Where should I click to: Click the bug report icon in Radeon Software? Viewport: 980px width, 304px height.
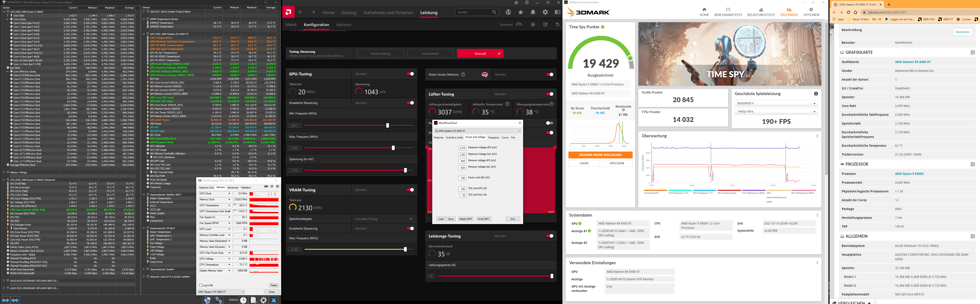[516, 2]
